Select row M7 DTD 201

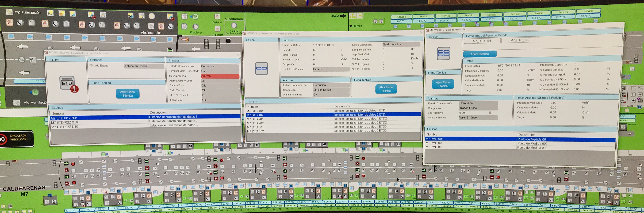[x=333, y=119]
